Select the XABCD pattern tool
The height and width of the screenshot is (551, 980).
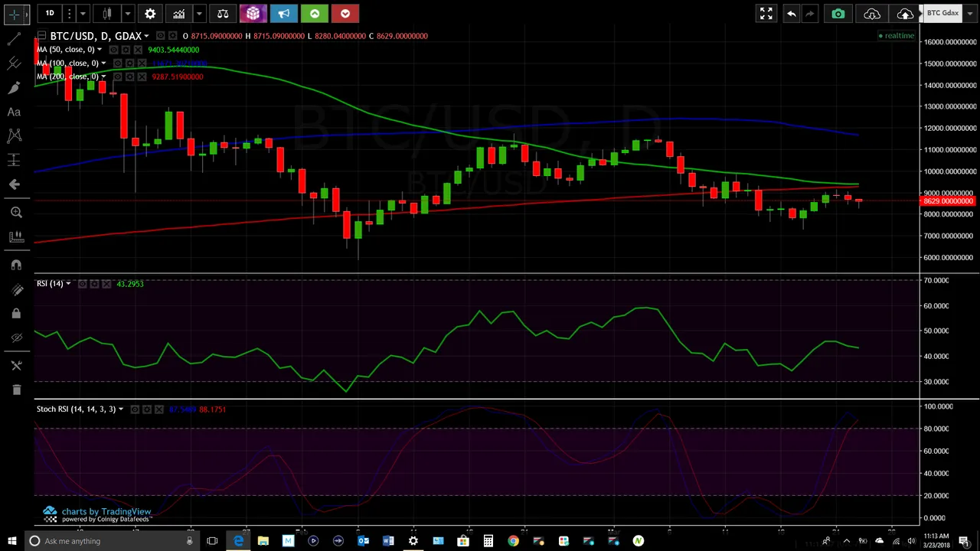14,136
